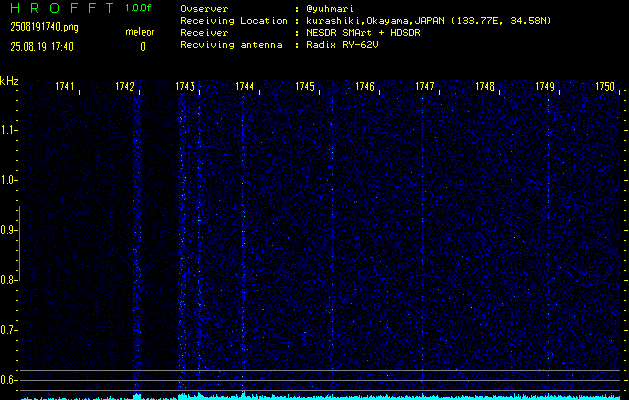629x400 pixels.
Task: Click the 1743 time marker
Action: (185, 86)
